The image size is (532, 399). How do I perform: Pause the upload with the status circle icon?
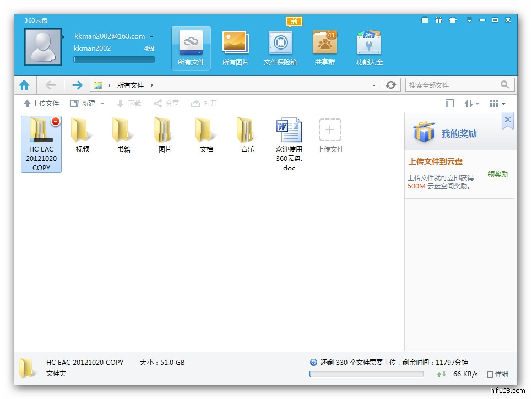pyautogui.click(x=313, y=362)
